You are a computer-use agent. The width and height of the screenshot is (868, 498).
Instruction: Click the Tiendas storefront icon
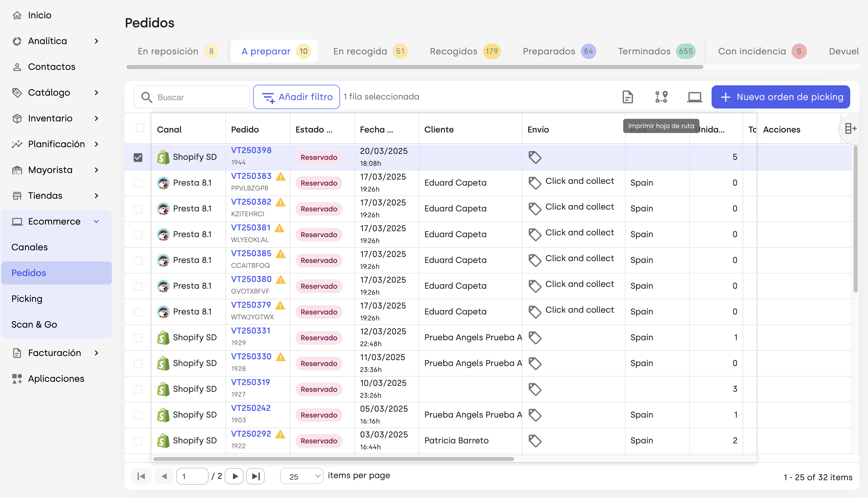(17, 196)
